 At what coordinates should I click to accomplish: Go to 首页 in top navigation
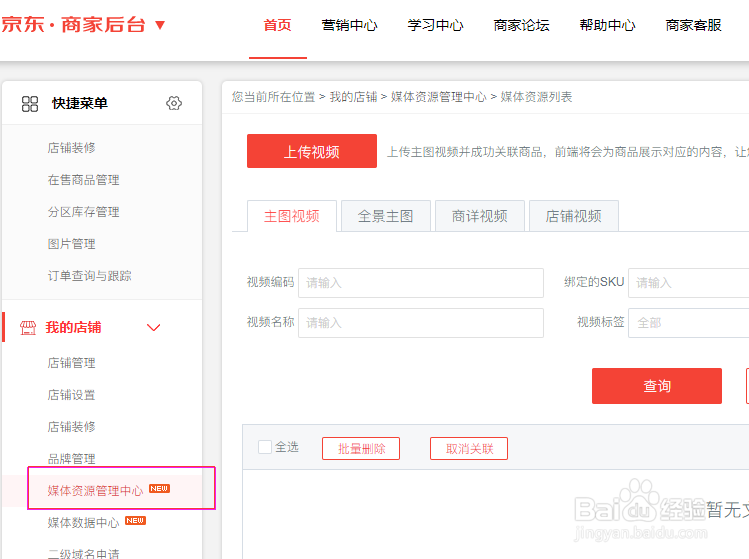[278, 25]
